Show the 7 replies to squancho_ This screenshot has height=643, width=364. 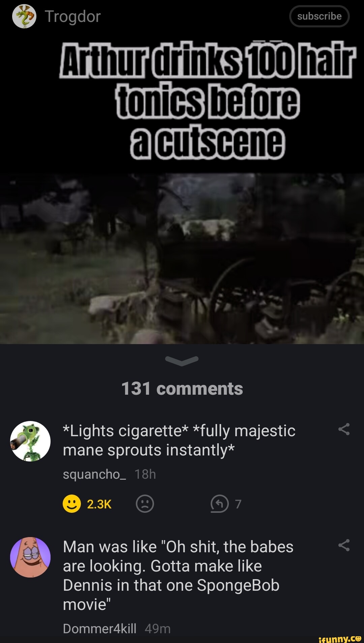[x=226, y=504]
